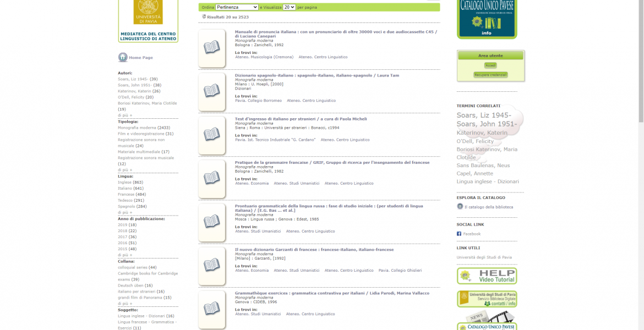Filter by Monografia moderna type

click(x=137, y=128)
